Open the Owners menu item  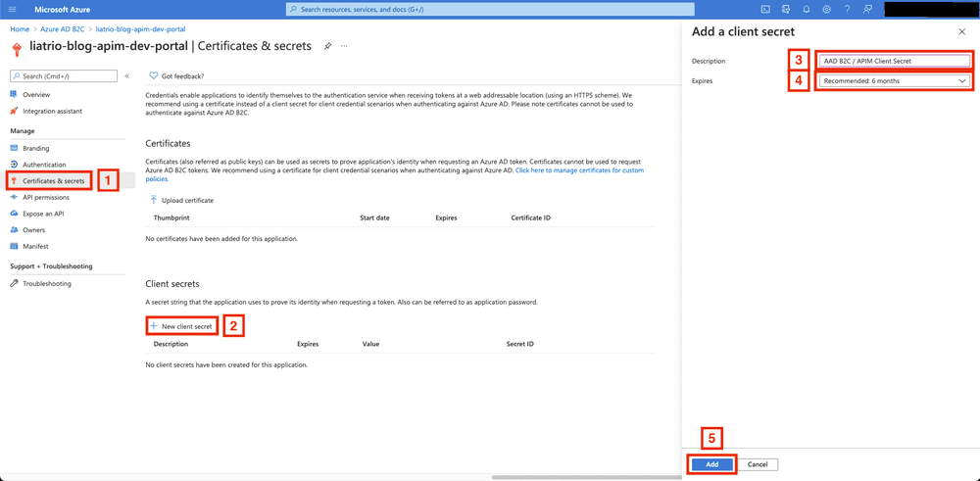33,230
